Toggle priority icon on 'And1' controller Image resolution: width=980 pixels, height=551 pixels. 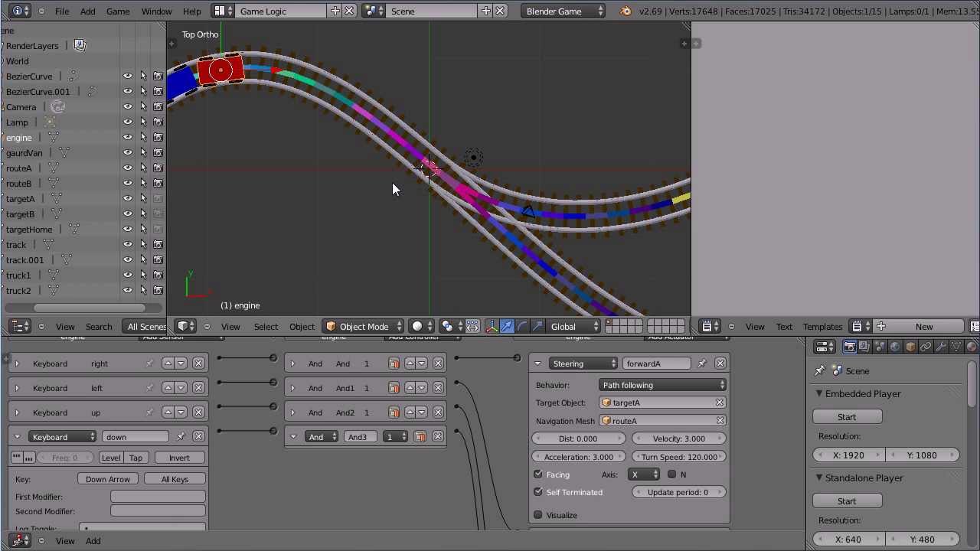click(x=394, y=388)
